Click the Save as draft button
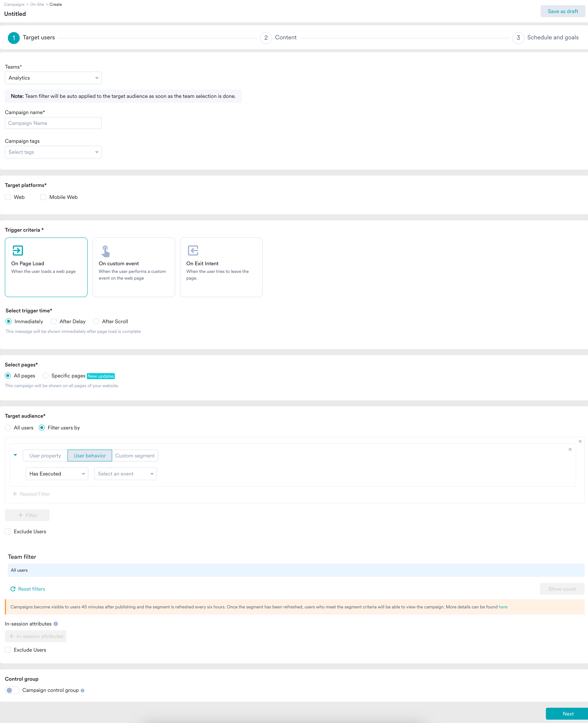Image resolution: width=588 pixels, height=723 pixels. tap(563, 11)
